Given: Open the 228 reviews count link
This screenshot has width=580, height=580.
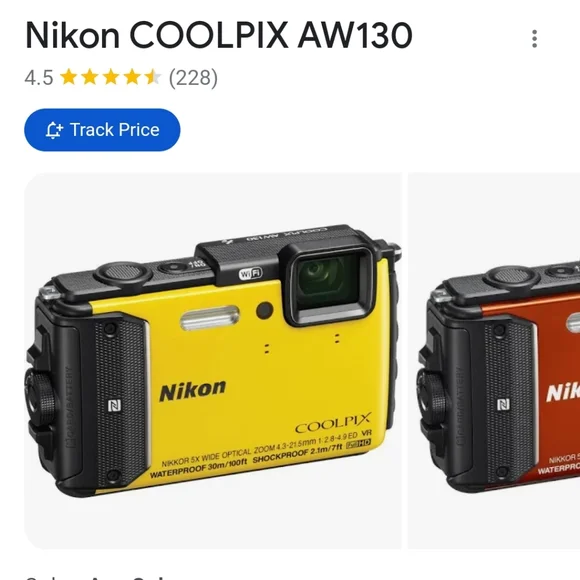Looking at the screenshot, I should [x=193, y=78].
